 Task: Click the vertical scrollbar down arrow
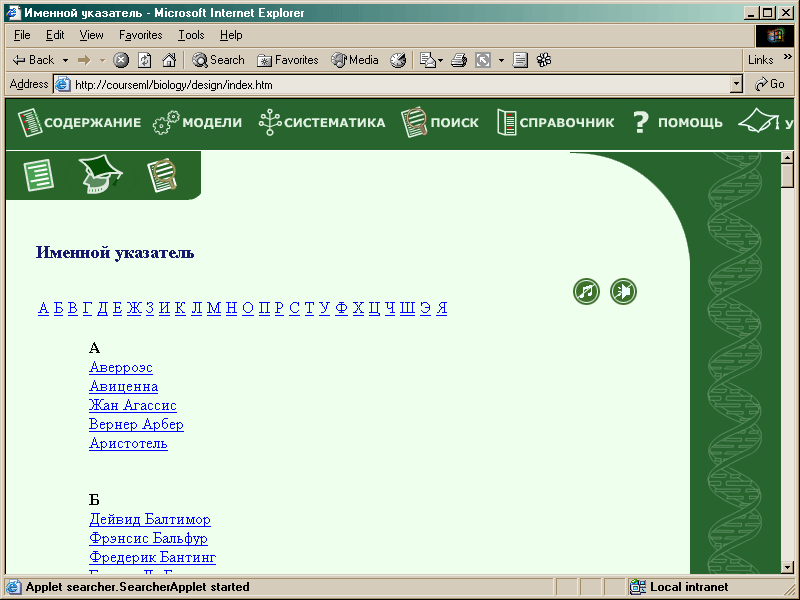click(787, 567)
